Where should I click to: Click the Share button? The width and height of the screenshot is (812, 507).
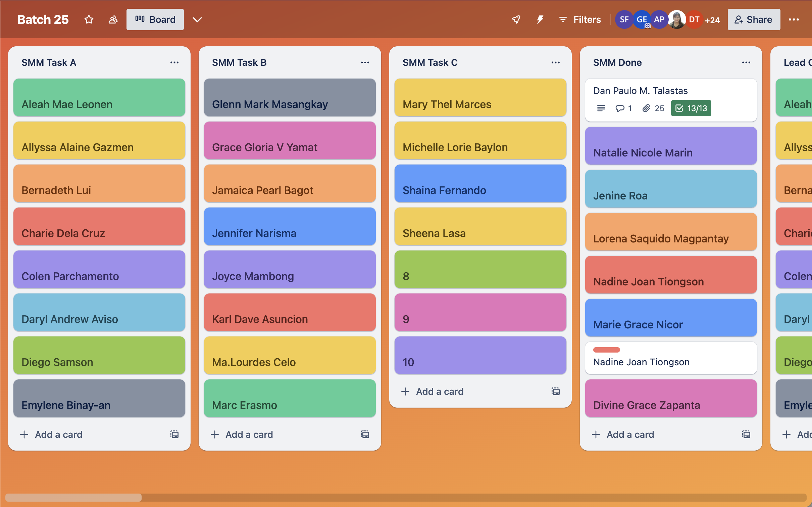click(x=754, y=19)
